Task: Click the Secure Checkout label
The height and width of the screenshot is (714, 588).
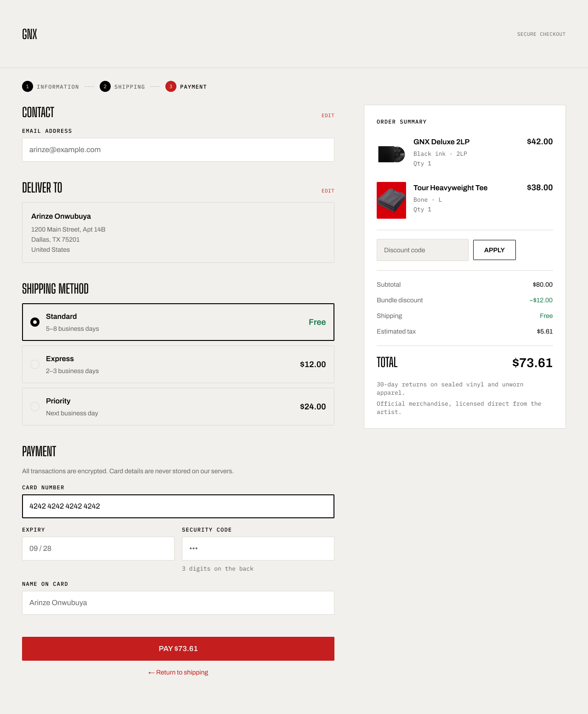Action: click(x=541, y=34)
